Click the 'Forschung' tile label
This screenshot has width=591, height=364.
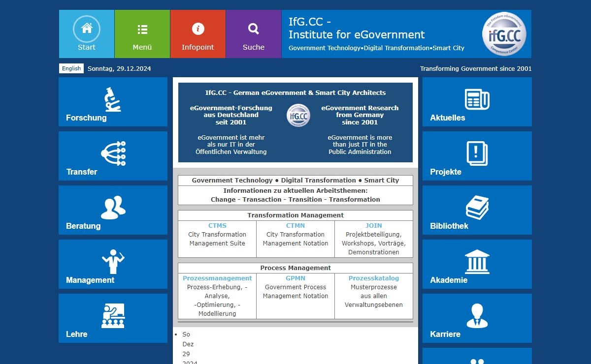[86, 118]
